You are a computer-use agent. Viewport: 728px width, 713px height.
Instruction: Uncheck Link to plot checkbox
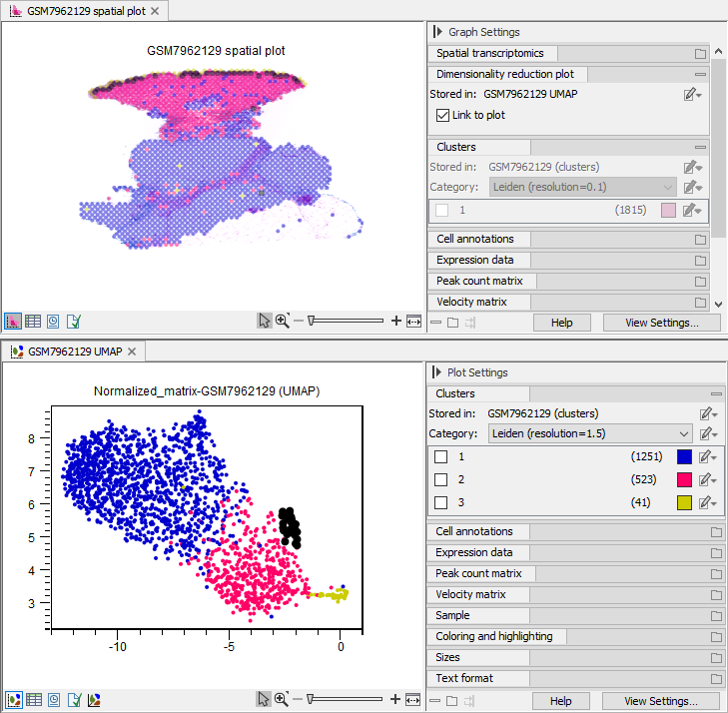(x=442, y=115)
